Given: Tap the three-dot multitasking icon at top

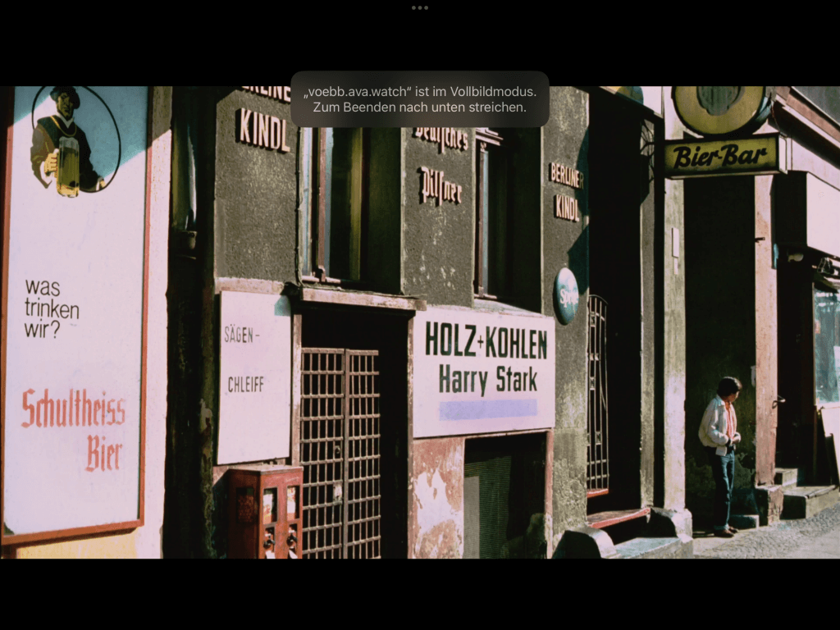Looking at the screenshot, I should [420, 7].
